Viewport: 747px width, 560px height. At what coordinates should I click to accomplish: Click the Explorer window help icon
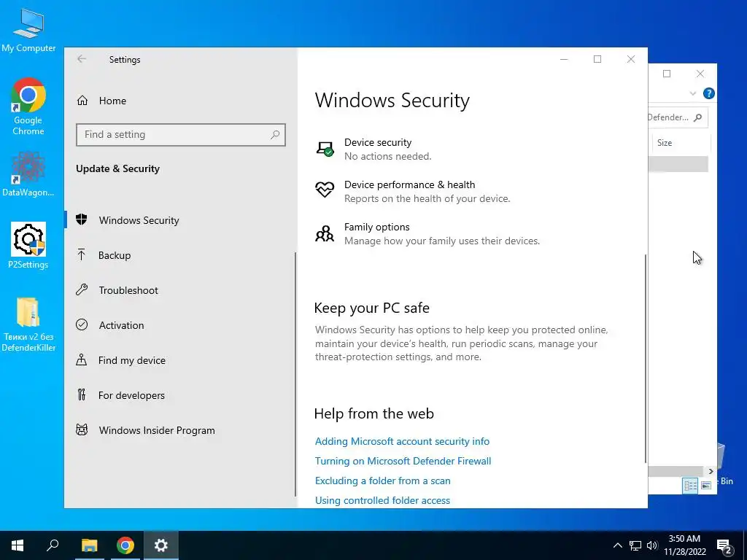click(708, 93)
